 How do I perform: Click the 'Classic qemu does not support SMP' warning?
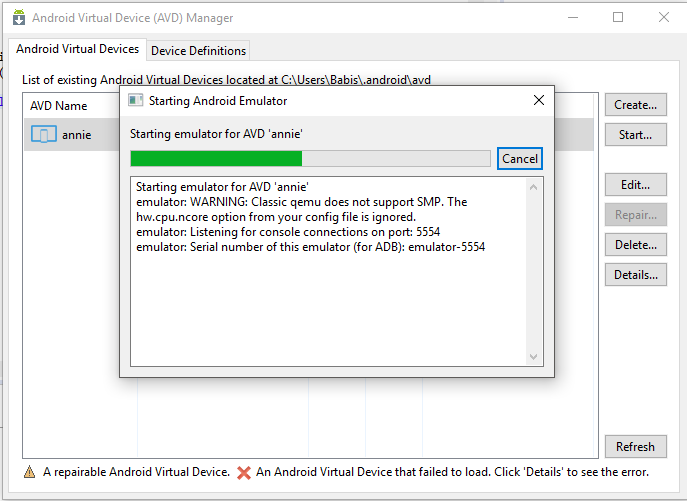pos(301,202)
